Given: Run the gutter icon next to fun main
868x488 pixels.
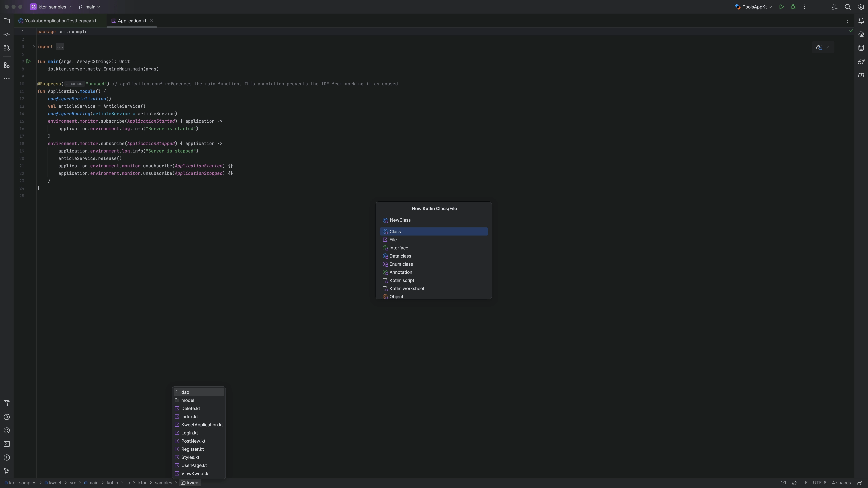Looking at the screenshot, I should coord(29,61).
